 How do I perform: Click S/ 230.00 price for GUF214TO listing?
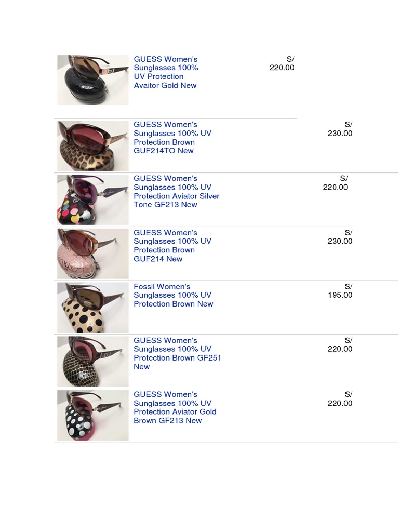pos(340,129)
